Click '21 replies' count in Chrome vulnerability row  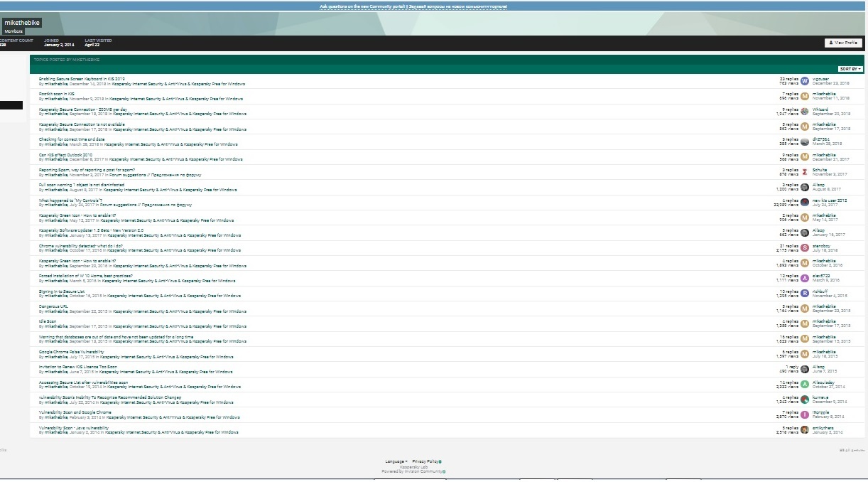[790, 246]
